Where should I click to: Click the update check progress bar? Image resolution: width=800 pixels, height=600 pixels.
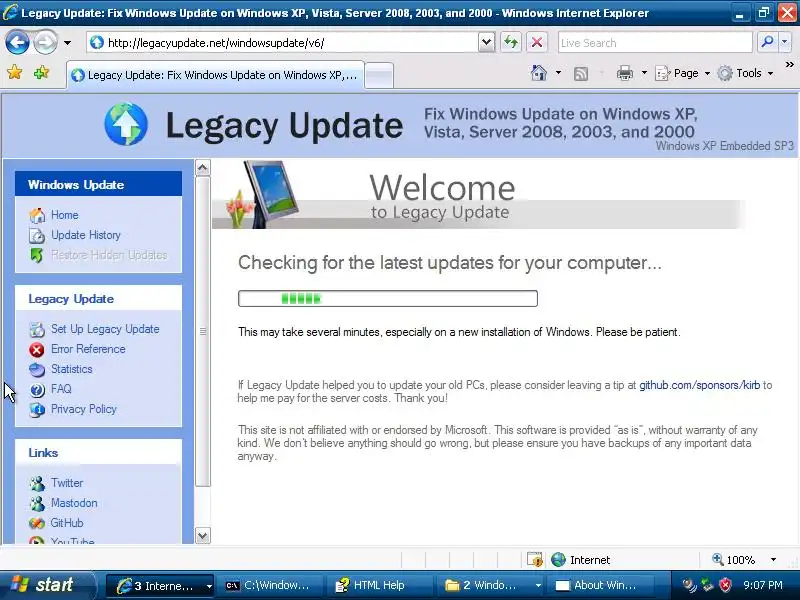[388, 298]
